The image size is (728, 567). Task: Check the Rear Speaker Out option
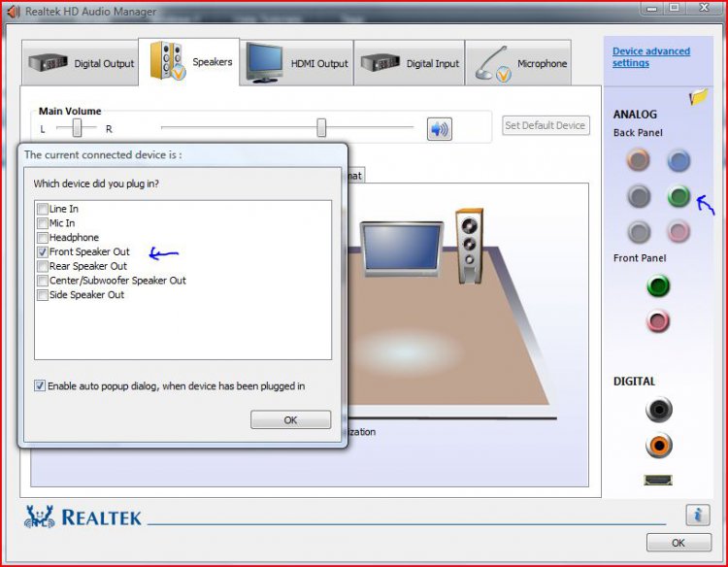pos(43,267)
